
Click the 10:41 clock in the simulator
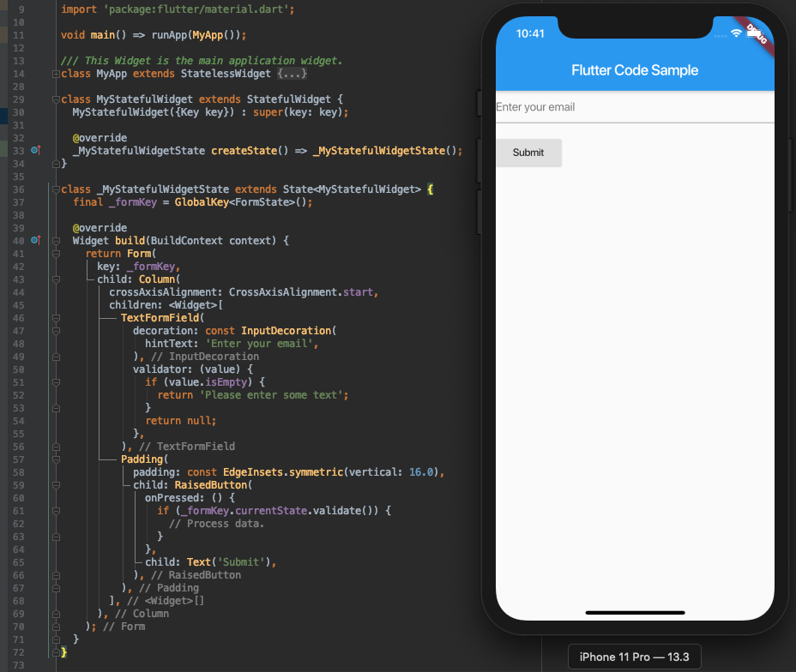(x=530, y=33)
